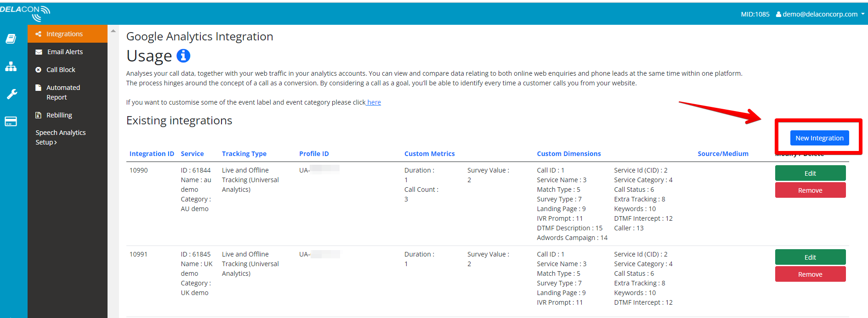Click the 'Existing integrations' heading
The height and width of the screenshot is (318, 868).
(179, 120)
